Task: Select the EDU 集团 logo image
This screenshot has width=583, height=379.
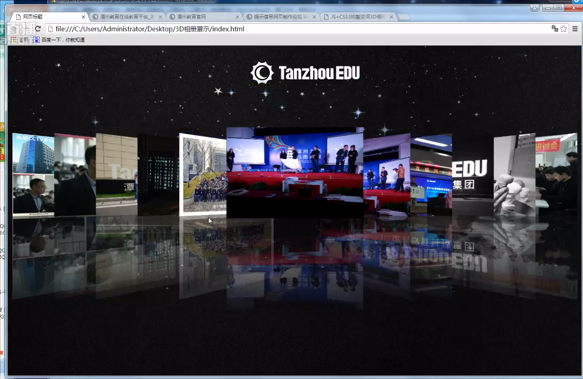Action: (473, 174)
